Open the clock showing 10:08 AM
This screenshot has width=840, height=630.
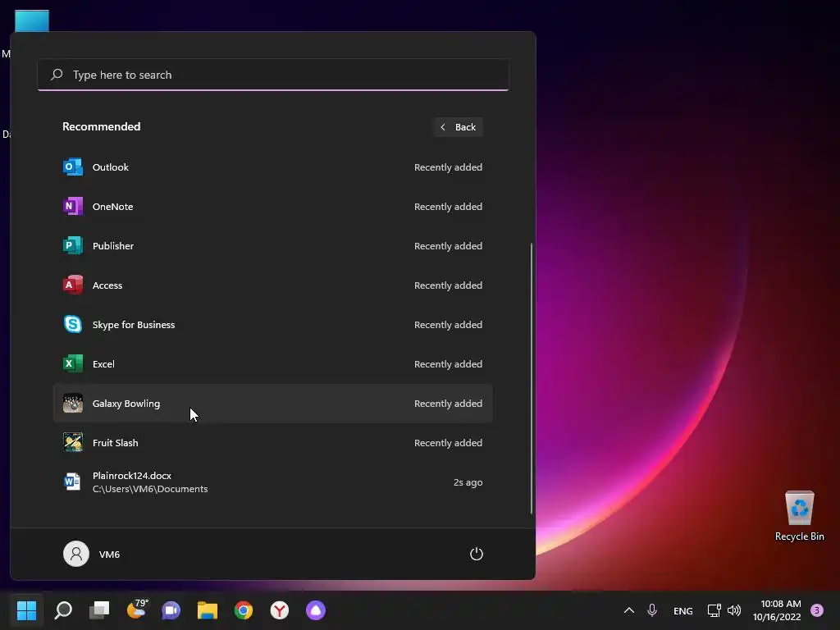[777, 610]
